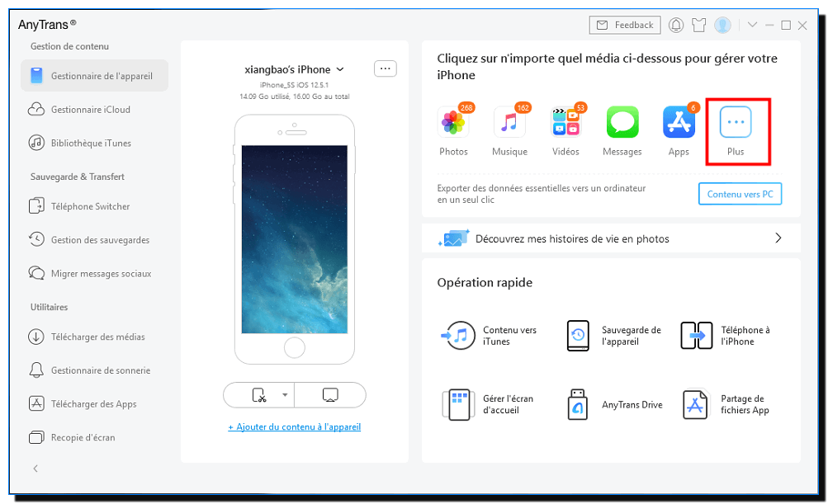This screenshot has width=828, height=504.
Task: Open the screenshot tool dropdown arrow
Action: (285, 395)
